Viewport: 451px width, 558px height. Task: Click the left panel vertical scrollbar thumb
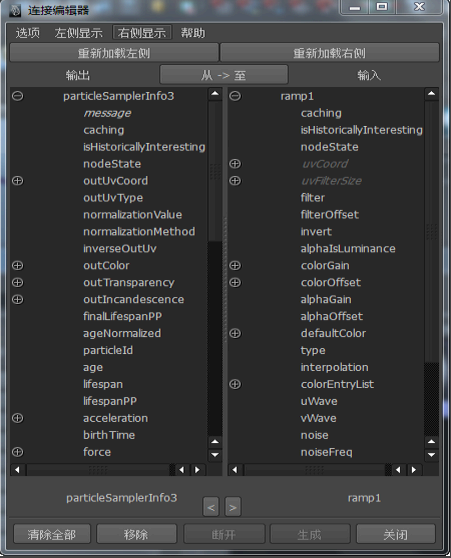[x=215, y=171]
